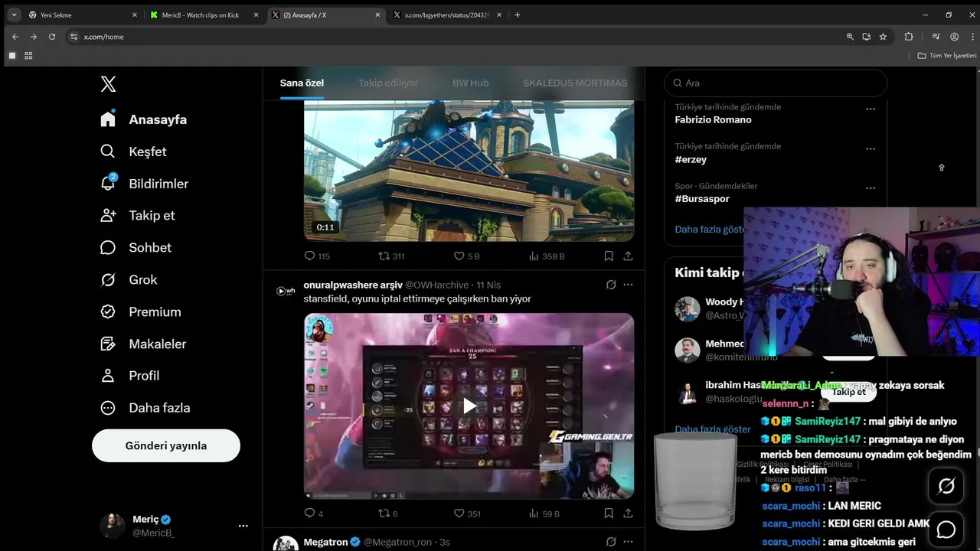Screen dimensions: 980x551
Task: Switch to SKALEDUS MORTIMAS tab
Action: click(x=575, y=83)
